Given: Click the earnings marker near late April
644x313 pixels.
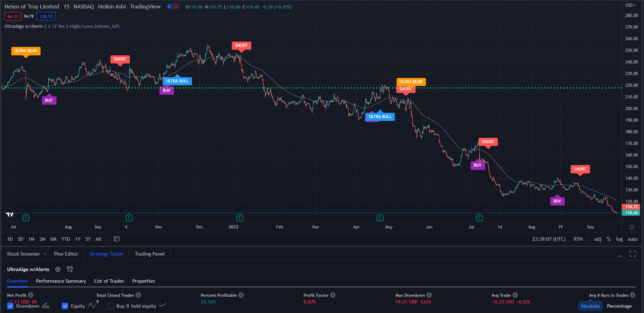Looking at the screenshot, I should coord(380,218).
